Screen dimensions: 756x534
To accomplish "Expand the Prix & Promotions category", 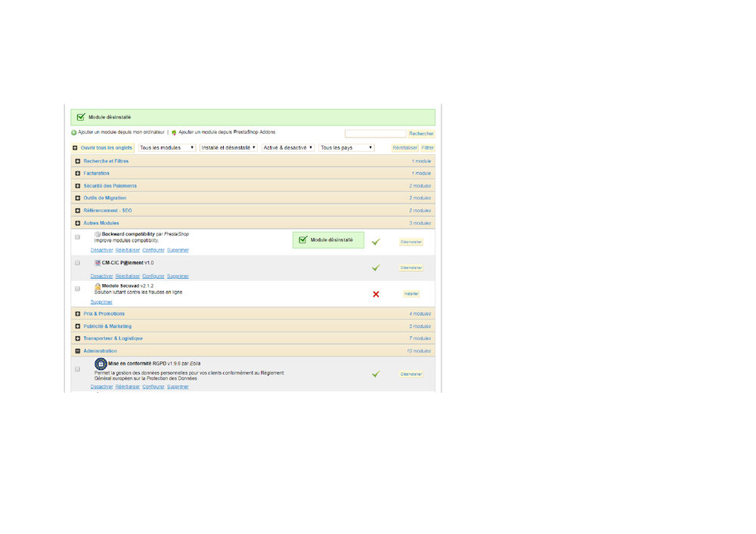I will click(x=78, y=314).
